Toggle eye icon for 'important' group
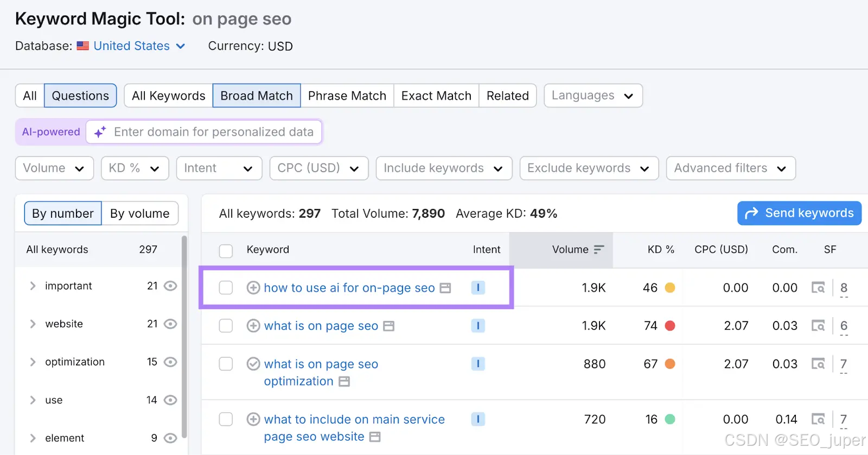Viewport: 868px width, 455px height. (170, 286)
